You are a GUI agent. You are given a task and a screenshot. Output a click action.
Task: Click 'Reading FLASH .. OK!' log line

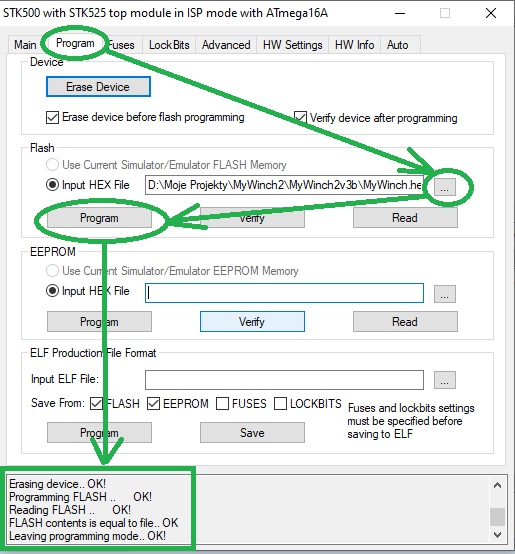click(x=70, y=510)
